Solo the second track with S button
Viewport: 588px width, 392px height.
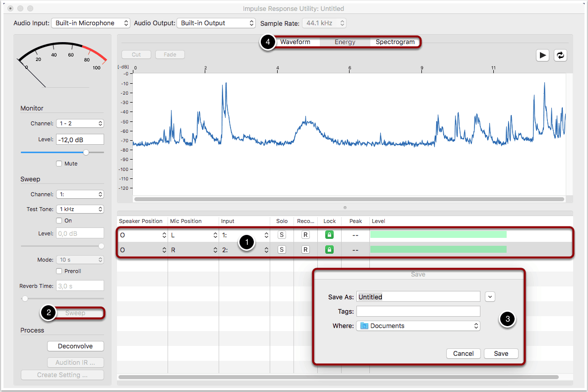(x=282, y=250)
